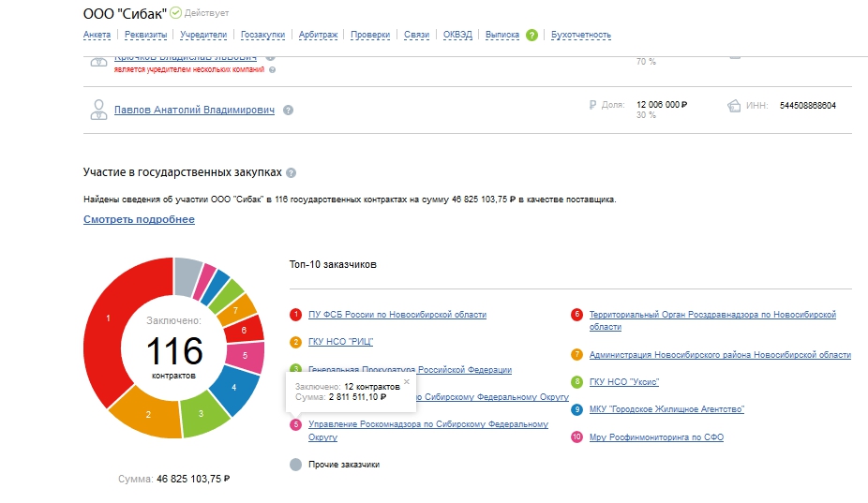This screenshot has height=503, width=868.
Task: Open the Выписка tab
Action: click(502, 35)
